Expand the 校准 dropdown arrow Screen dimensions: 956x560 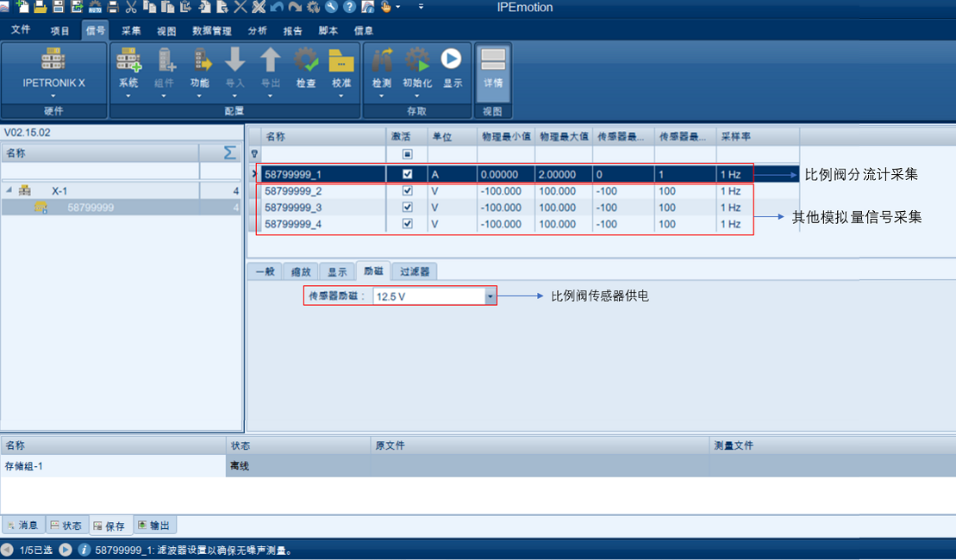[x=341, y=96]
